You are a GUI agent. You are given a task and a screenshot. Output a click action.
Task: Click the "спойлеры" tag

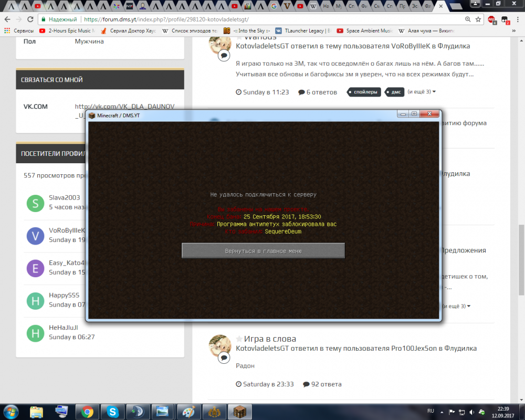[x=363, y=92]
